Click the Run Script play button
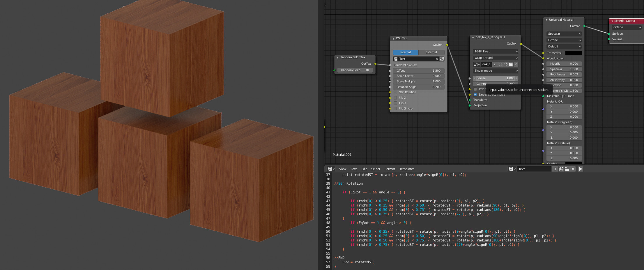This screenshot has height=270, width=644. coord(580,169)
